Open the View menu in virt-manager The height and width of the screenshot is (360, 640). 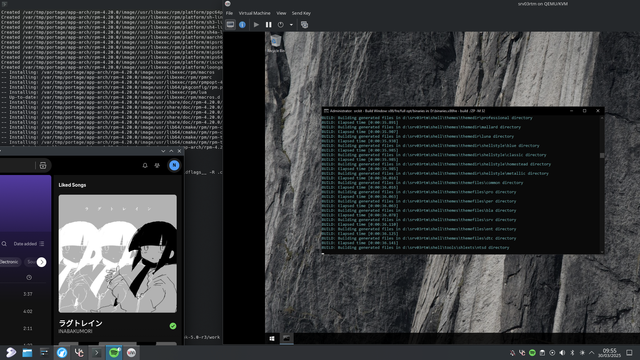[x=281, y=13]
